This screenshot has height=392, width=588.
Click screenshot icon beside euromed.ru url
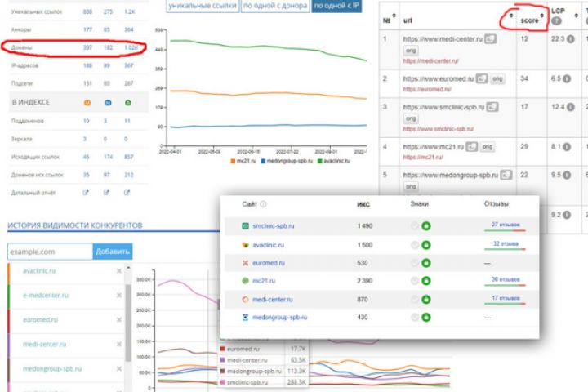tap(482, 78)
